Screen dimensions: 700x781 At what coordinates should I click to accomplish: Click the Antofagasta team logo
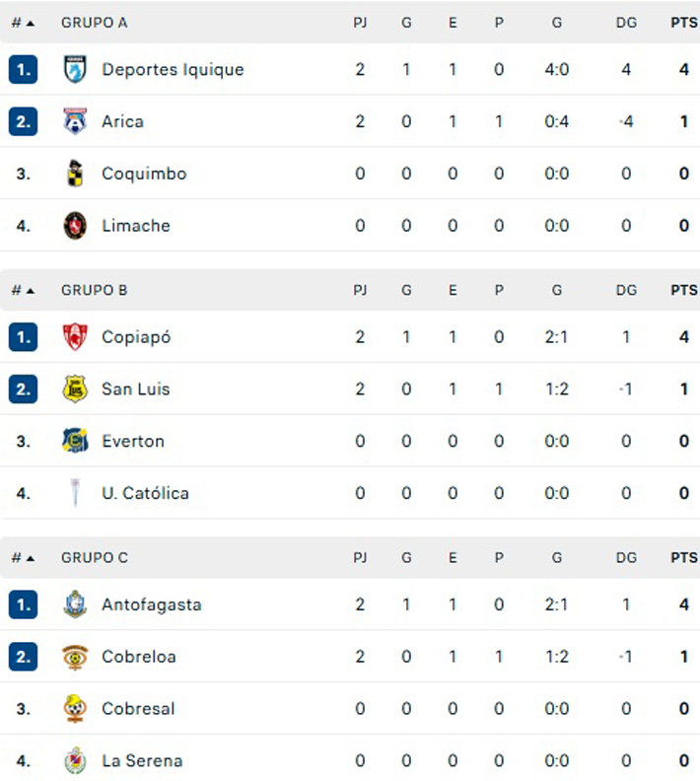click(x=75, y=604)
